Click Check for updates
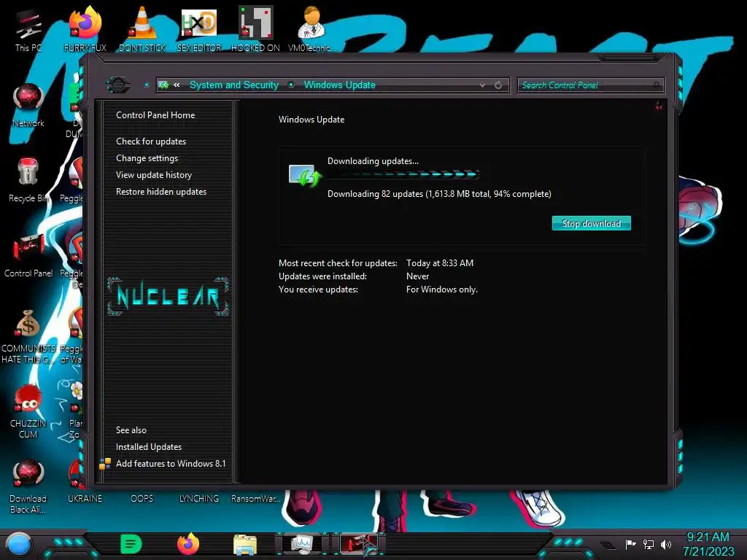 coord(151,141)
